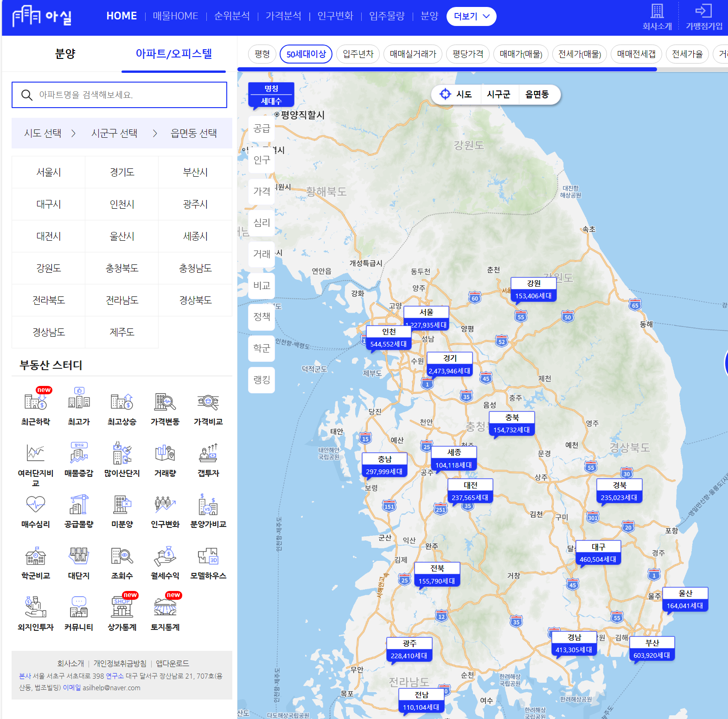Toggle the 평형 filter pill

point(262,54)
